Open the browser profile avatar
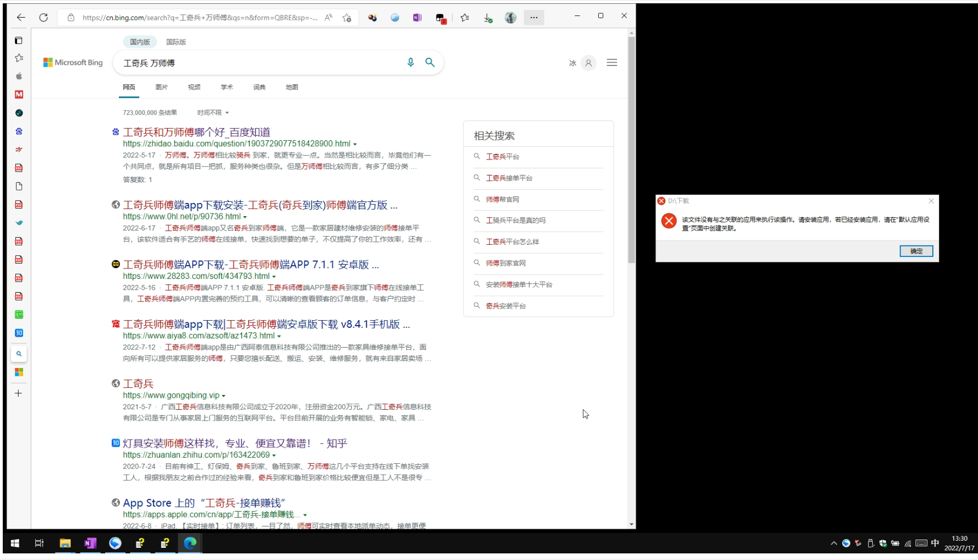The width and height of the screenshot is (978, 560). pos(511,18)
